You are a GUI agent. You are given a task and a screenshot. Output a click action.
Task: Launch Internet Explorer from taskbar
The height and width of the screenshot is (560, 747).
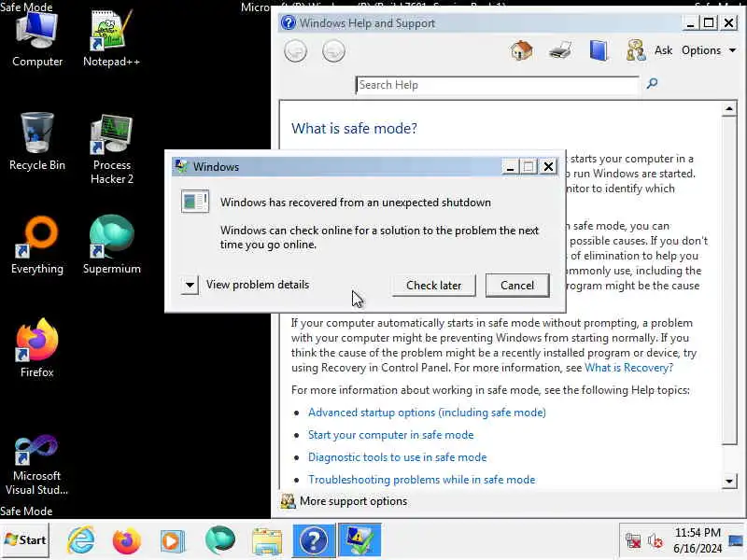tap(81, 540)
